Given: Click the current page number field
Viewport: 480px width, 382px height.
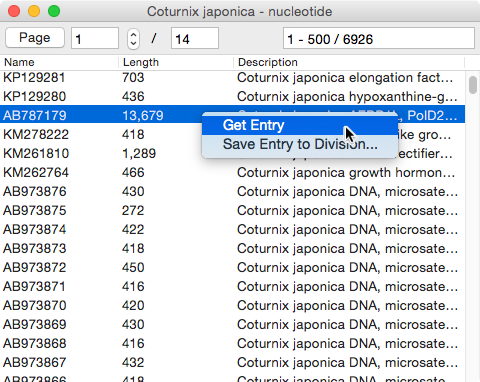Looking at the screenshot, I should coord(95,38).
